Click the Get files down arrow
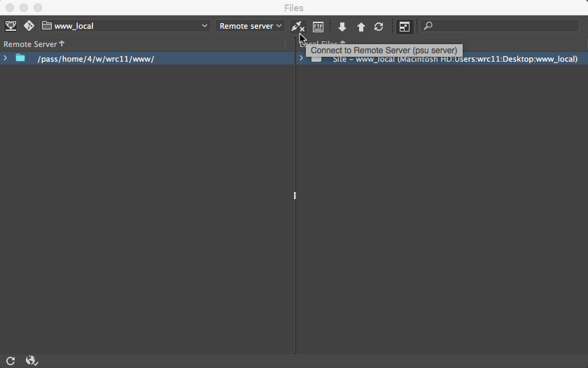The image size is (588, 368). click(342, 27)
